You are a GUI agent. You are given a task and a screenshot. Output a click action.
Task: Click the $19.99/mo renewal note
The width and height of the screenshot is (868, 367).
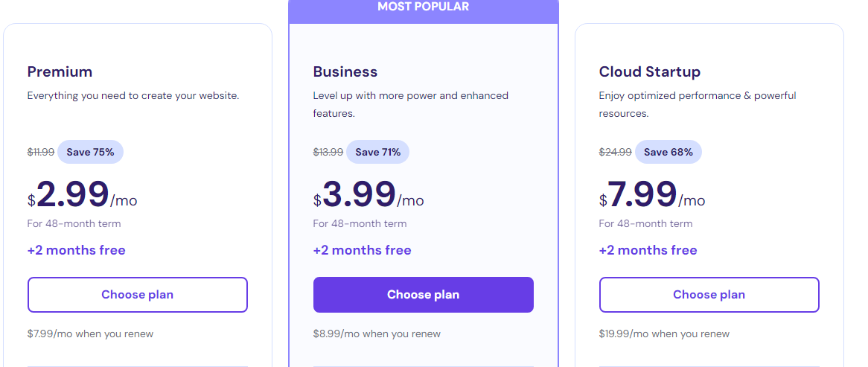point(664,334)
